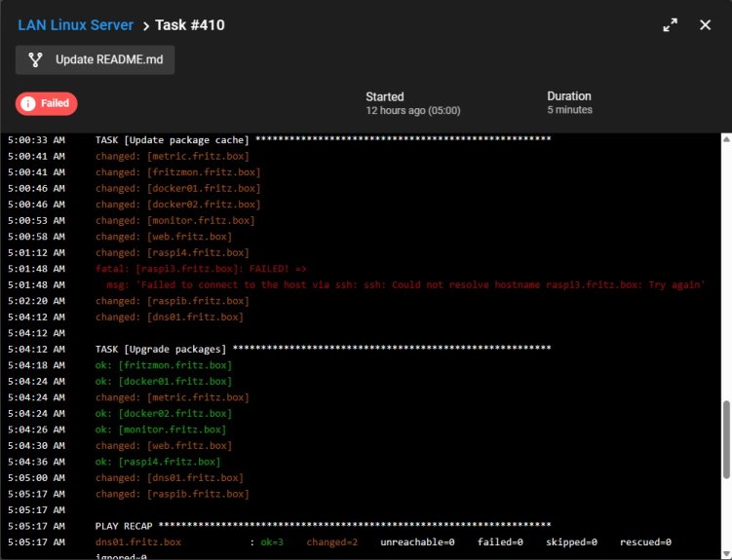
Task: Click the git branch icon beside Update README.md
Action: pyautogui.click(x=36, y=59)
